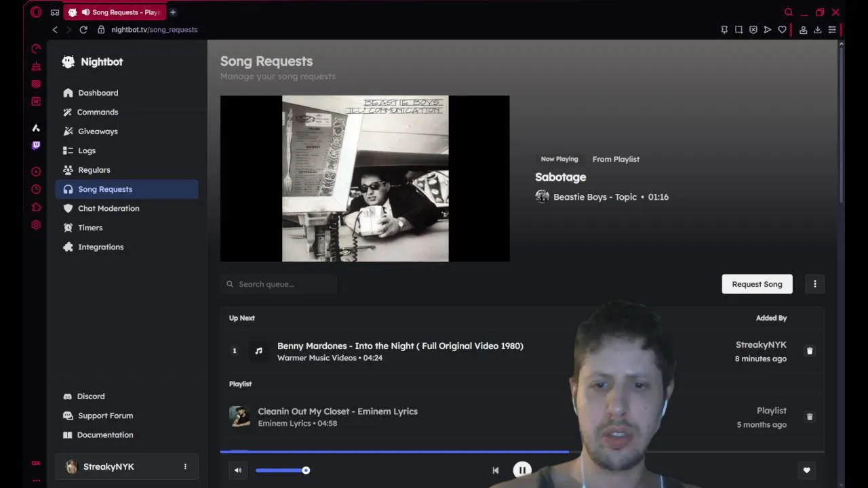
Task: Open GX Cleaner in Opera sidebar
Action: tap(36, 66)
